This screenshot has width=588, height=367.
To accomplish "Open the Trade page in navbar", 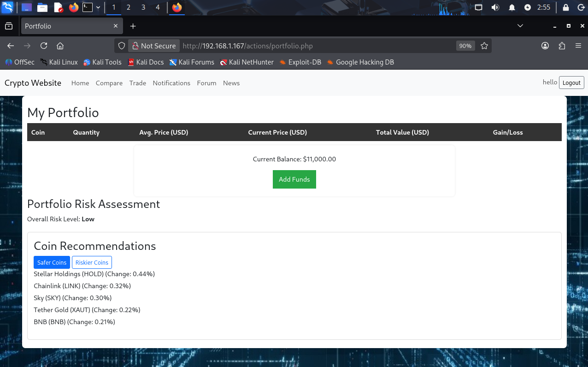I will click(x=137, y=83).
